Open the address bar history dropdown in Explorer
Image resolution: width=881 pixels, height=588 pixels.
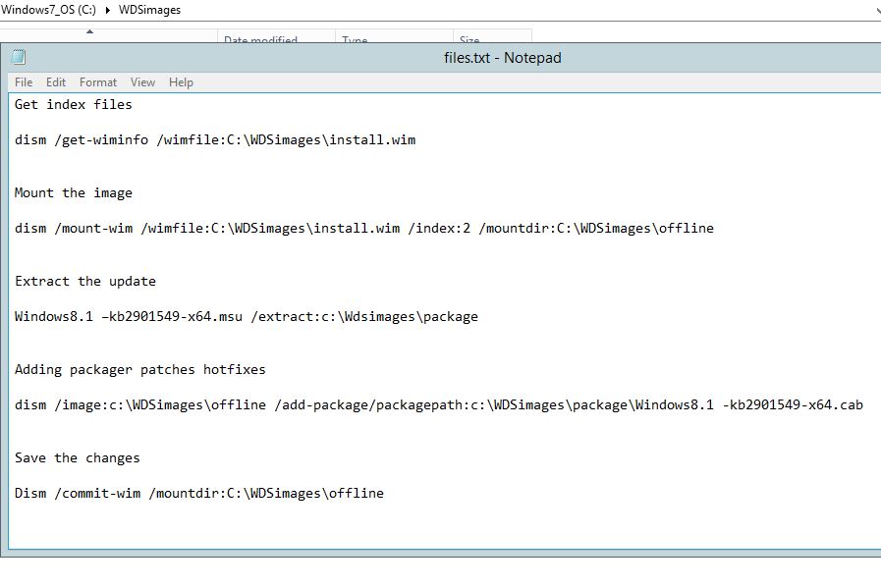click(878, 10)
